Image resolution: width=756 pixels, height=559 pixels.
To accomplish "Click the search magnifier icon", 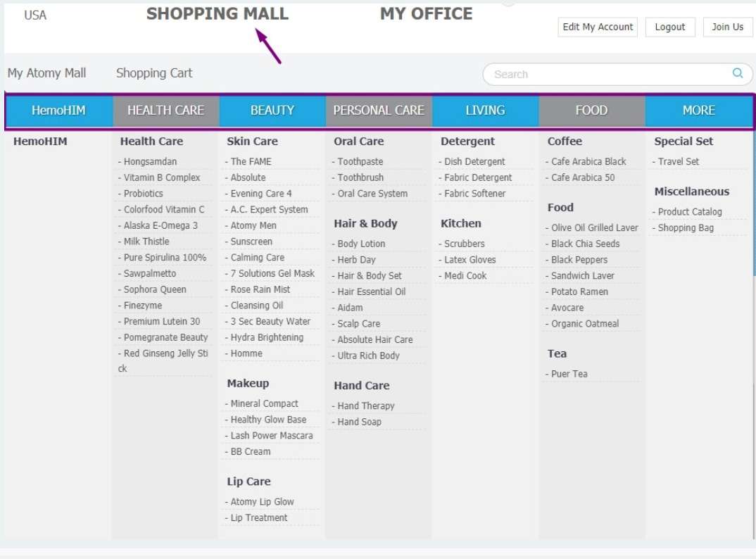I will point(737,73).
